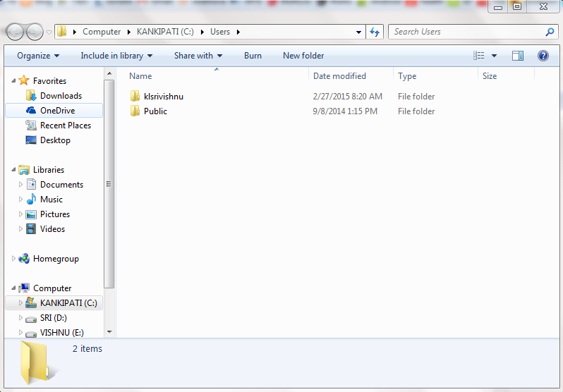Collapse the Computer node

point(13,288)
